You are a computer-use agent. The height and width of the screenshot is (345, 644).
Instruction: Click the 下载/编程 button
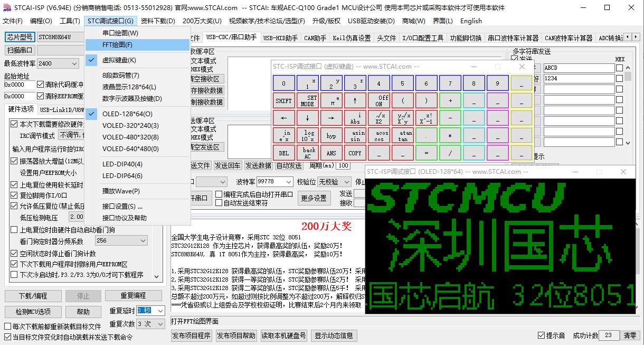[33, 296]
